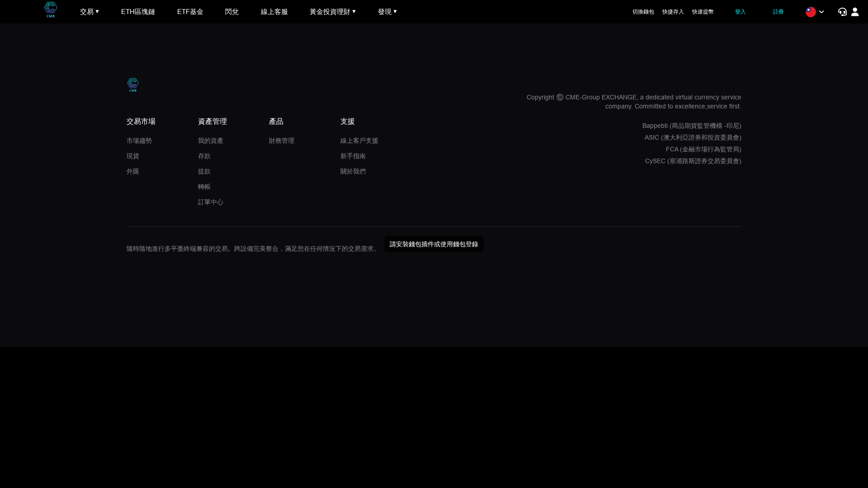Open 線上客服 in the top navigation
868x488 pixels.
274,12
